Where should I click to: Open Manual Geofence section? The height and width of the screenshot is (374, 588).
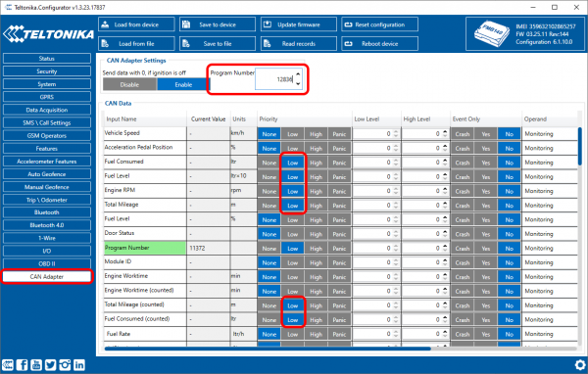(47, 187)
